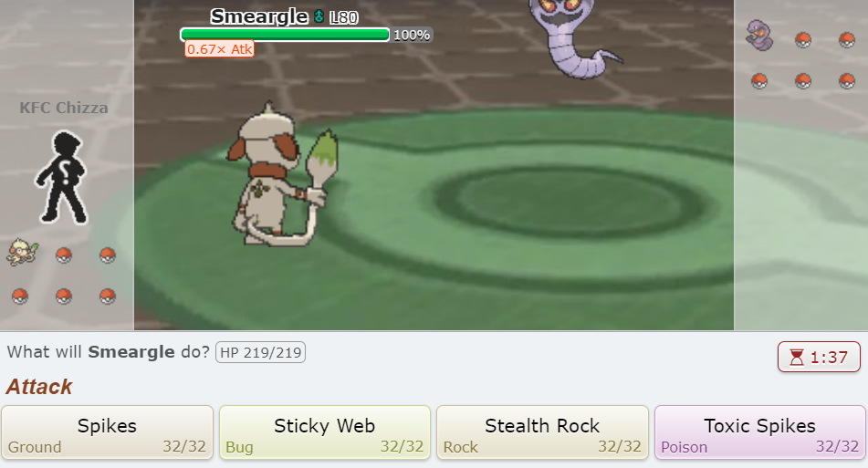Screen dimensions: 868x468
Task: Choose the Sticky Web Bug move
Action: click(325, 432)
